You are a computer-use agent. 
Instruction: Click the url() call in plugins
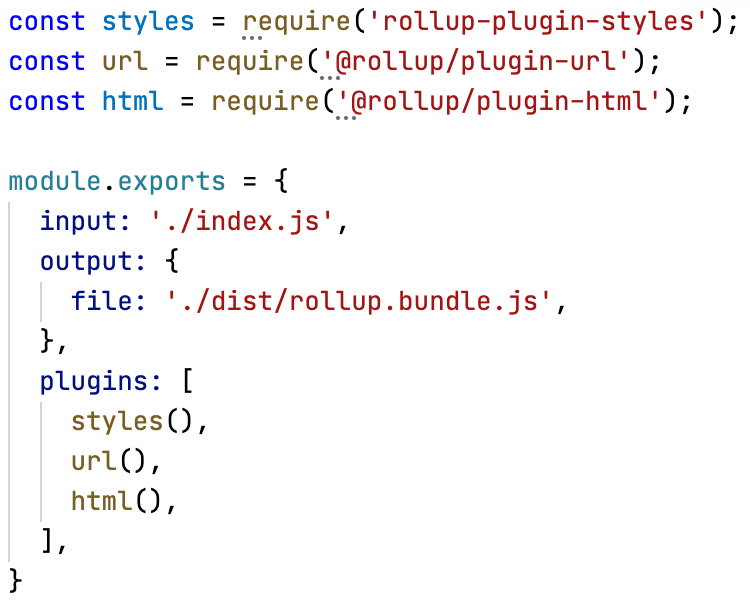[x=108, y=462]
